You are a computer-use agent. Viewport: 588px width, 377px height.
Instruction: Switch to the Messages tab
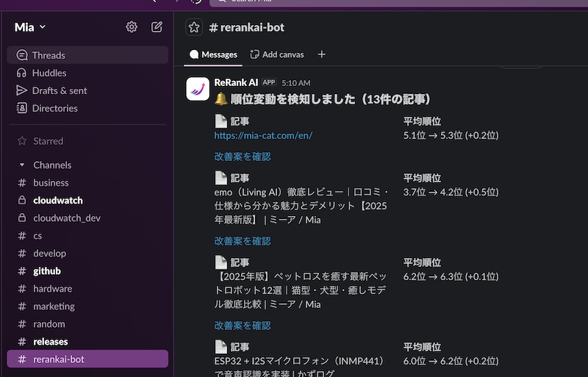(213, 55)
